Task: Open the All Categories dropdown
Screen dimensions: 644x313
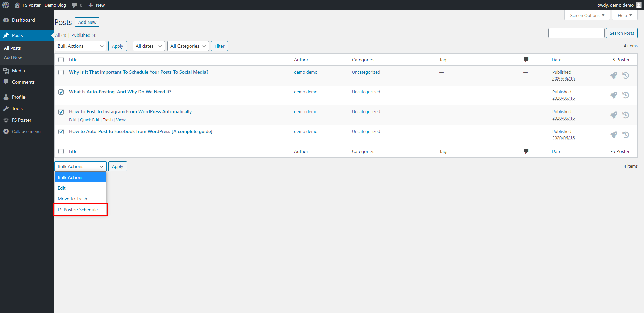Action: (x=188, y=46)
